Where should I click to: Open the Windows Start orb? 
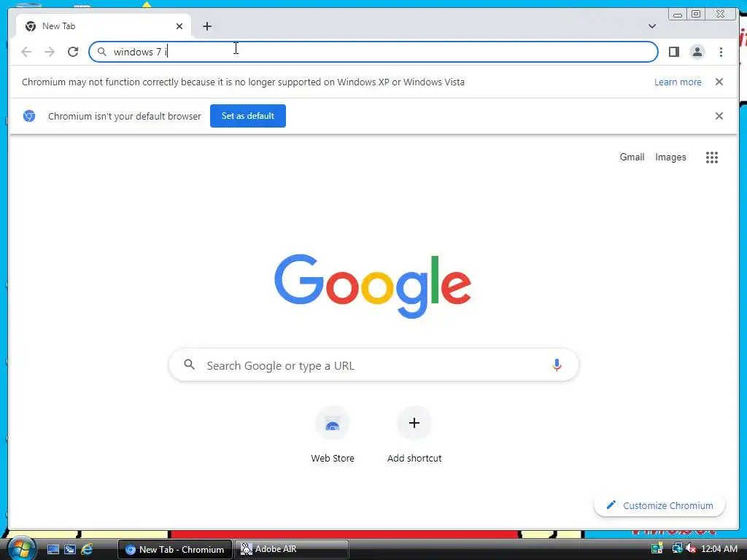click(x=21, y=548)
